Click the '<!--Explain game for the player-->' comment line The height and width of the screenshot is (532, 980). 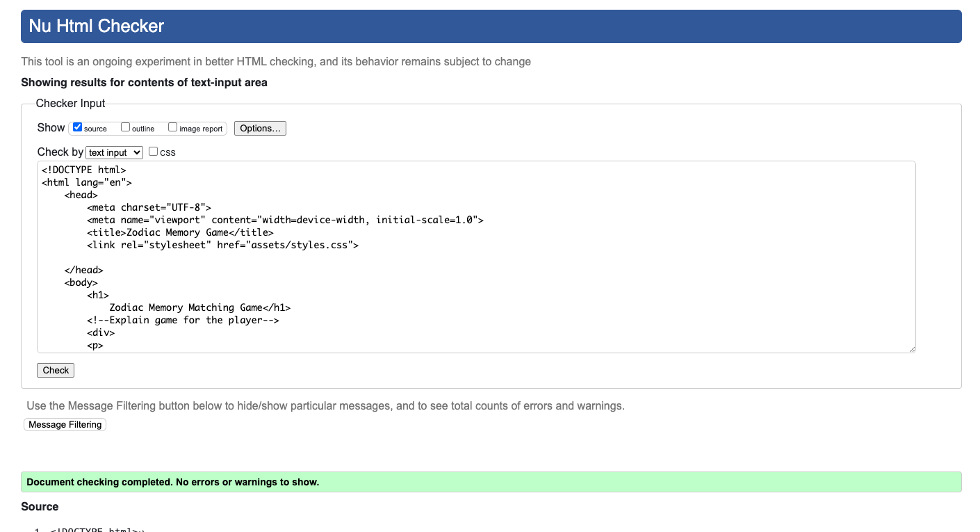coord(183,320)
